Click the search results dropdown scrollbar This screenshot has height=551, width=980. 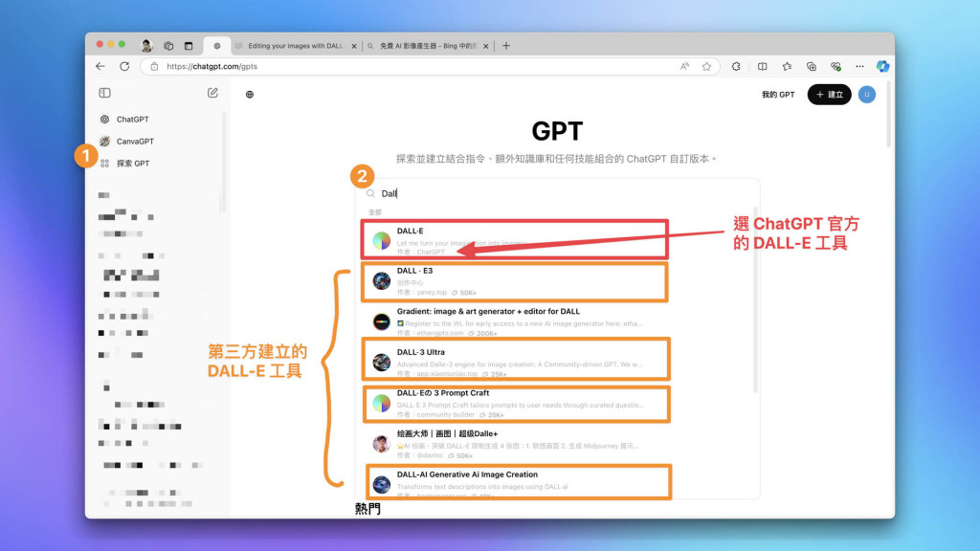tap(756, 299)
